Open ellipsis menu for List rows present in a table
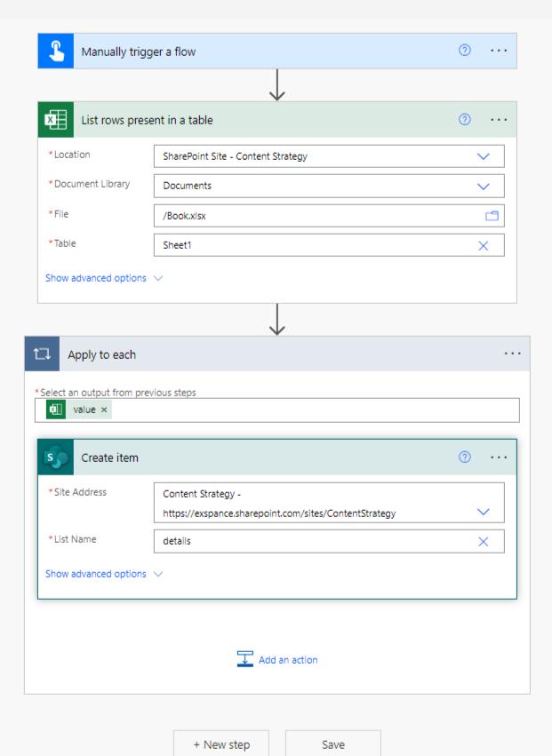The width and height of the screenshot is (552, 756). click(x=499, y=120)
